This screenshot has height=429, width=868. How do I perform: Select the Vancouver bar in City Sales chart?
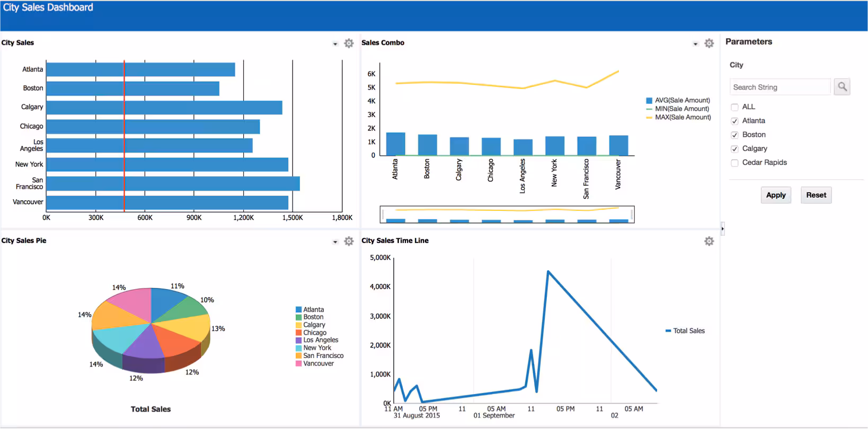coord(167,203)
